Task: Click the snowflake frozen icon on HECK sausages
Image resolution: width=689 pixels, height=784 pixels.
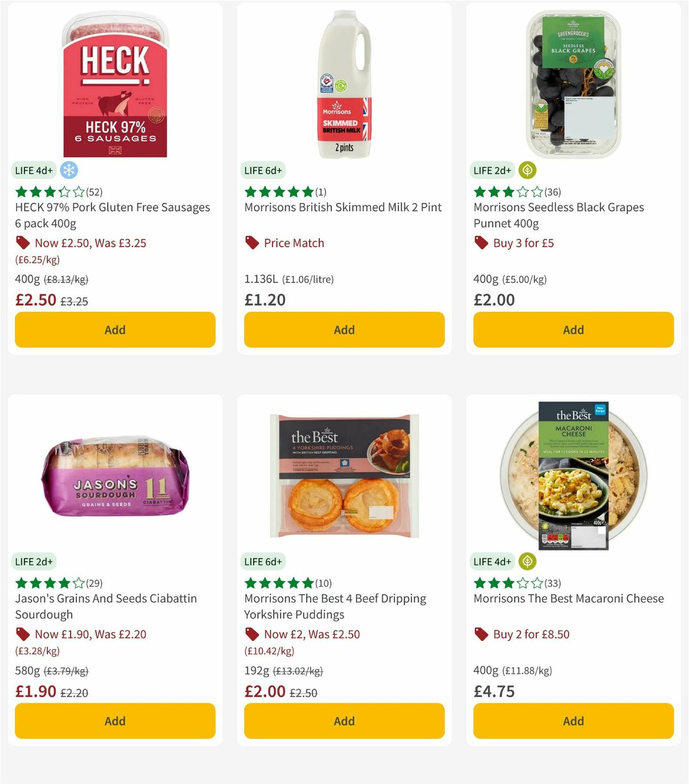Action: (69, 170)
